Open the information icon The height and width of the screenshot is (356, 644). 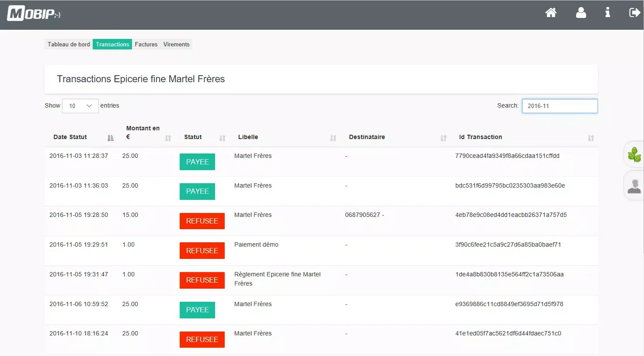(607, 13)
